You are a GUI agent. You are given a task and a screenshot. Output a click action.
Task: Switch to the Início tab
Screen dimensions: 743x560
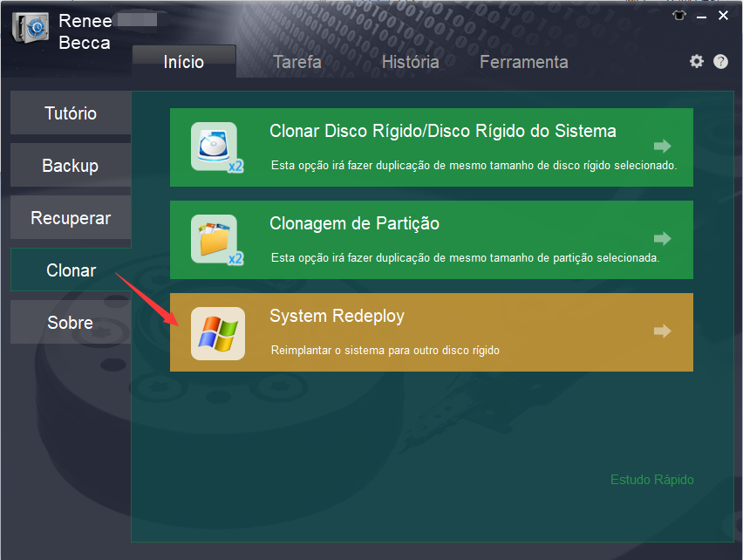click(184, 62)
